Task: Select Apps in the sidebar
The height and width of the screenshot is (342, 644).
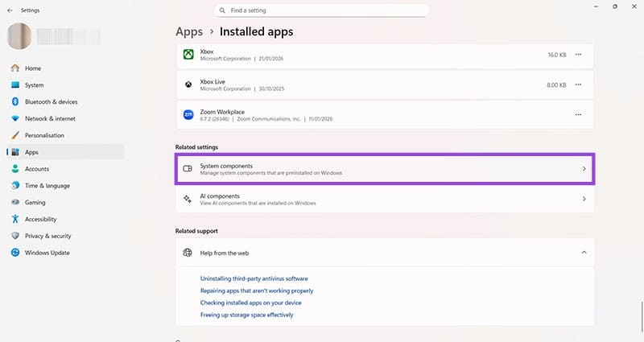Action: [x=65, y=152]
